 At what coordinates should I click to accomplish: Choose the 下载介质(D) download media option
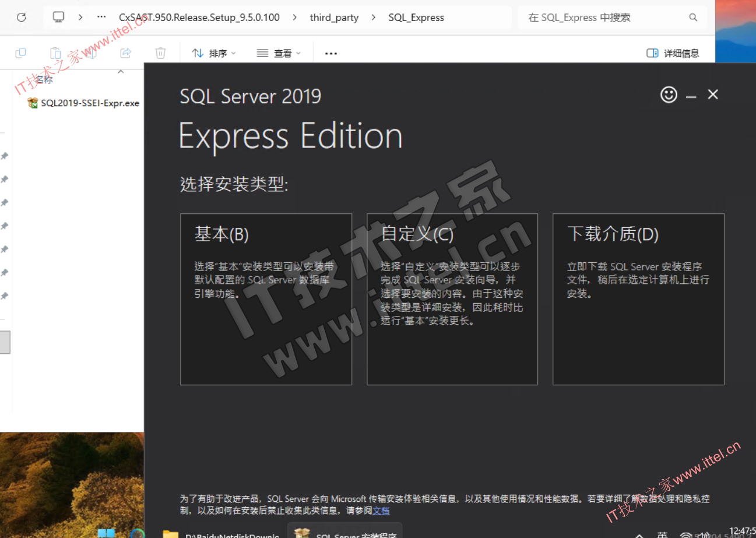[638, 299]
